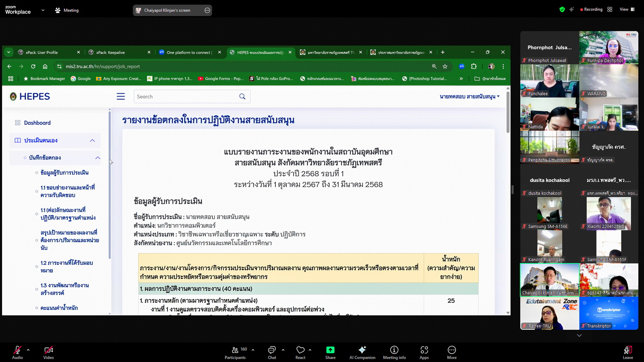644x362 pixels.
Task: Collapse the บันทึกข้อตกลง submenu
Action: click(98, 158)
